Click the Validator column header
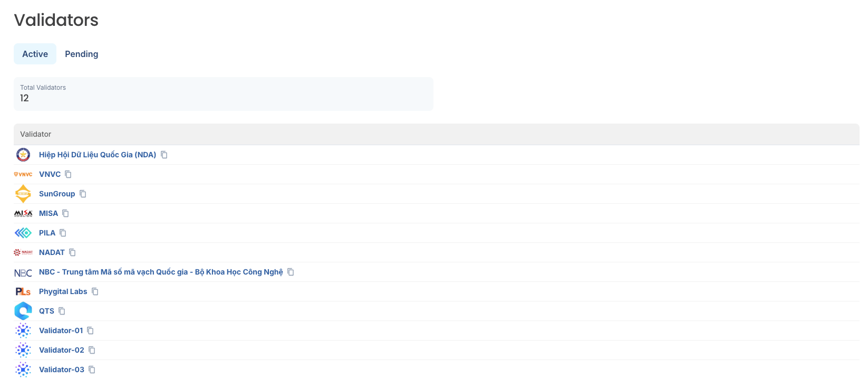Screen dimensions: 868x387 tap(36, 134)
